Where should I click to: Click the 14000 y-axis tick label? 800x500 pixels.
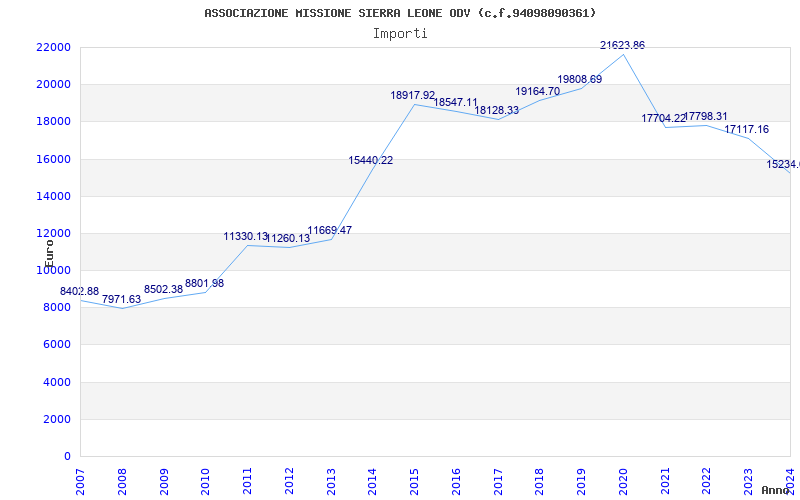[x=53, y=196]
